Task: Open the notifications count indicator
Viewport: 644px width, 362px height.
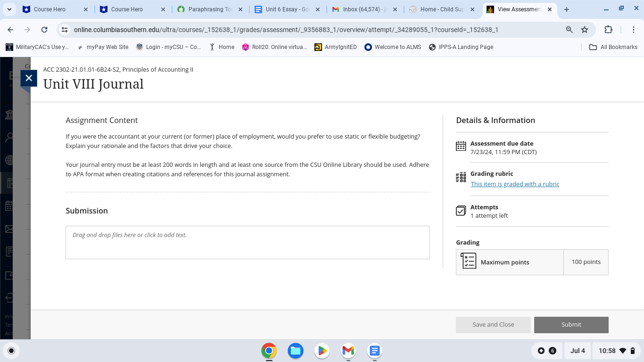Action: coord(546,351)
